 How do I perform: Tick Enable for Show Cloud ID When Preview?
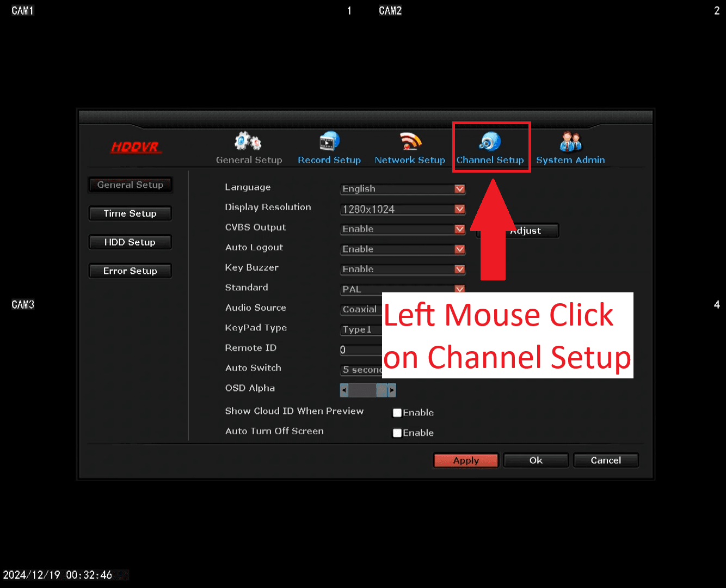pyautogui.click(x=397, y=413)
